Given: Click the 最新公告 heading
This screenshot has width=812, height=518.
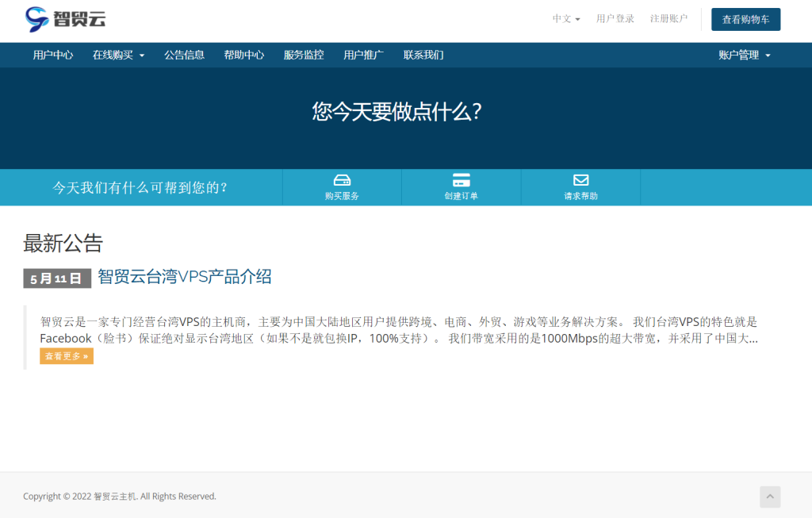Looking at the screenshot, I should tap(63, 243).
